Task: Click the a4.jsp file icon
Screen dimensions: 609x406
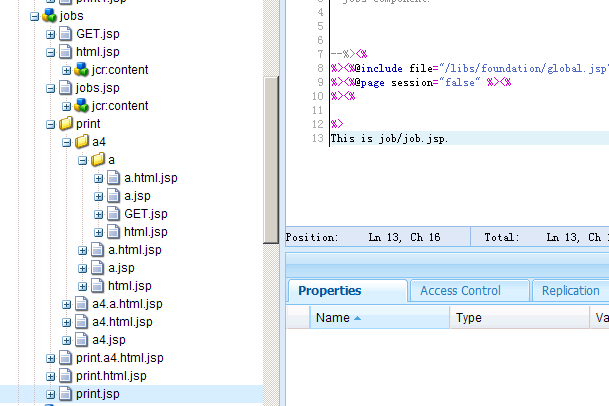Action: coord(82,340)
